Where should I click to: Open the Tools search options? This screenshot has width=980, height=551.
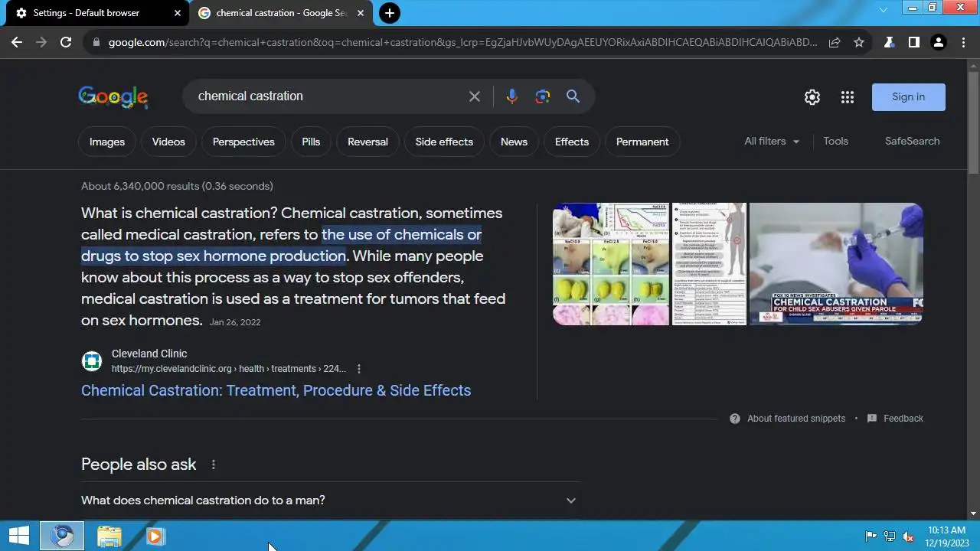(835, 142)
